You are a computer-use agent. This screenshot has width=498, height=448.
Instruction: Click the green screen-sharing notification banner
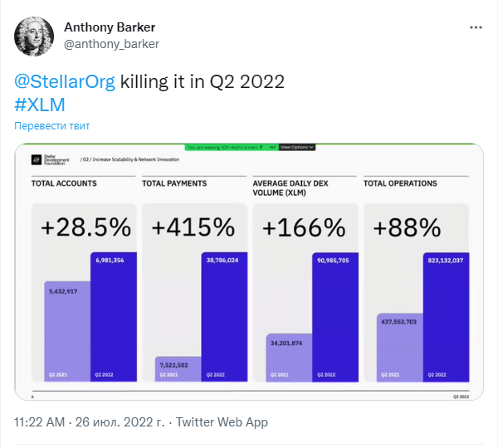pos(232,148)
